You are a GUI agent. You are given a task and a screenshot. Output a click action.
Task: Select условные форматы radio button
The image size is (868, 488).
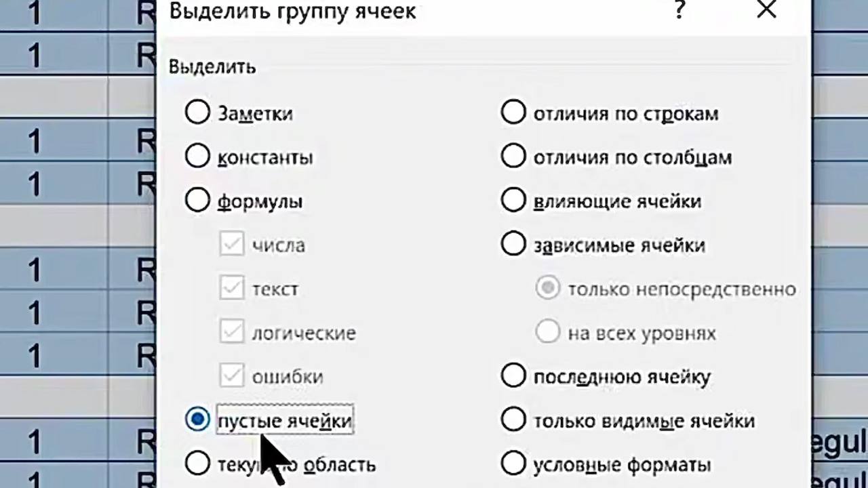[513, 464]
